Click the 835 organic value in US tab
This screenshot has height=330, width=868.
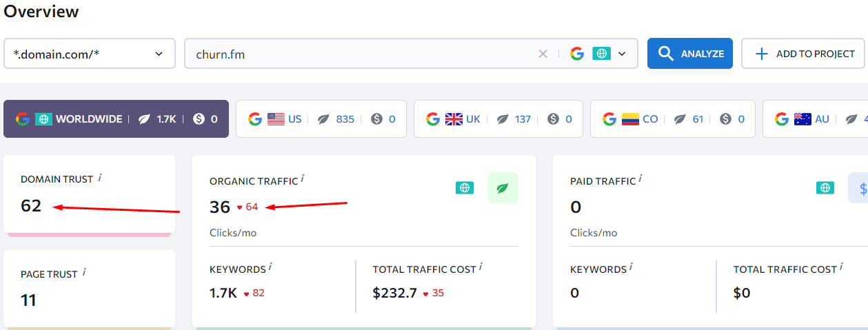pyautogui.click(x=345, y=119)
